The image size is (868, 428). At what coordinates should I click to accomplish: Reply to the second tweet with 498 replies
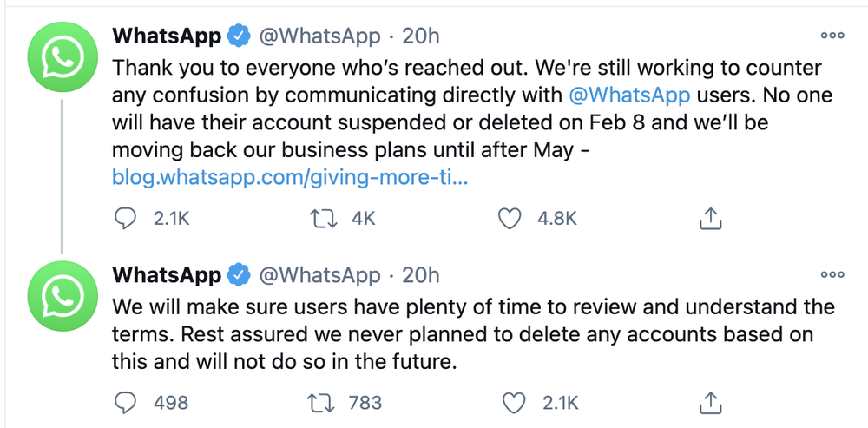click(x=125, y=403)
